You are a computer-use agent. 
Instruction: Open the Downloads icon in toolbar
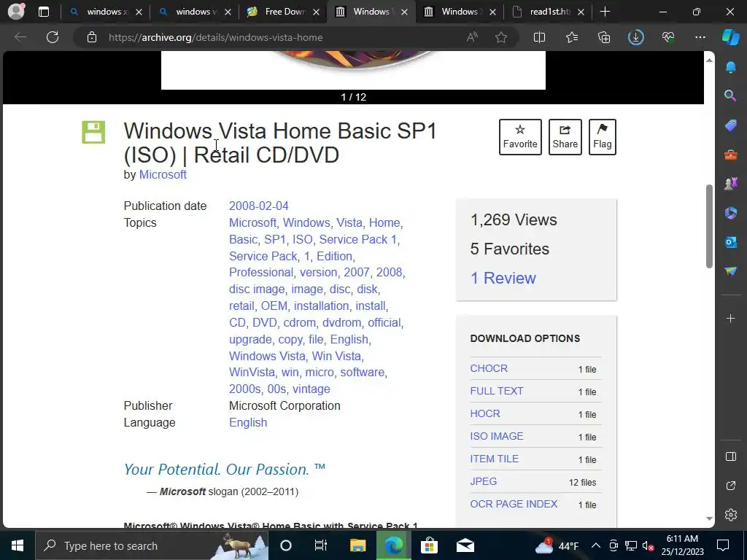point(636,37)
